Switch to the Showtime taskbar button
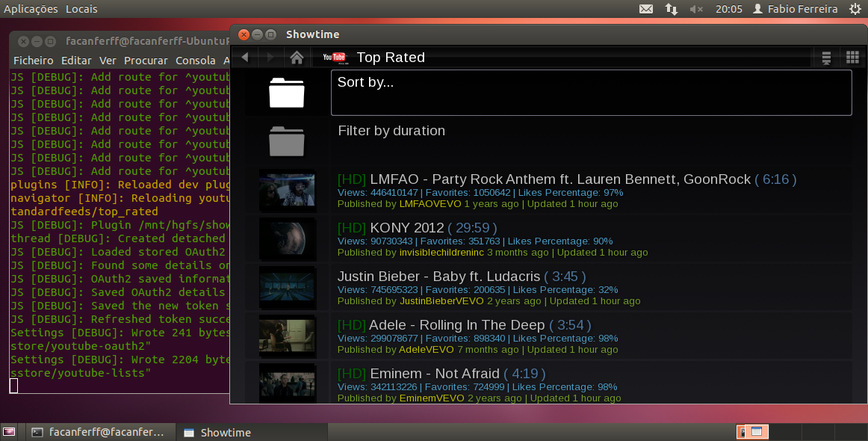The height and width of the screenshot is (441, 868). coord(252,432)
